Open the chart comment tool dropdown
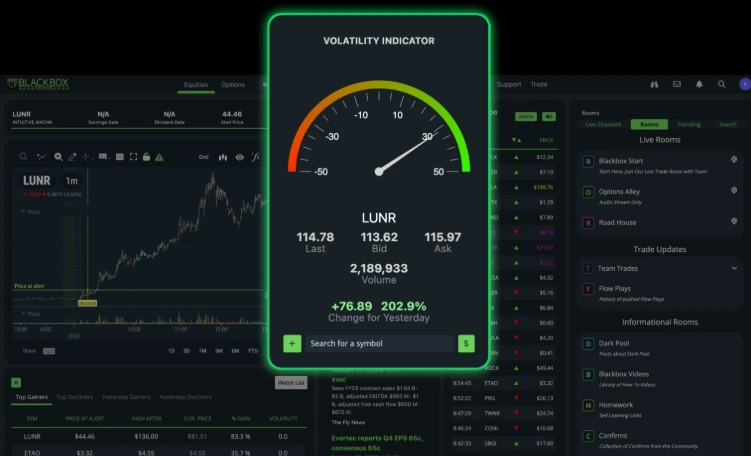751x456 pixels. [x=104, y=157]
